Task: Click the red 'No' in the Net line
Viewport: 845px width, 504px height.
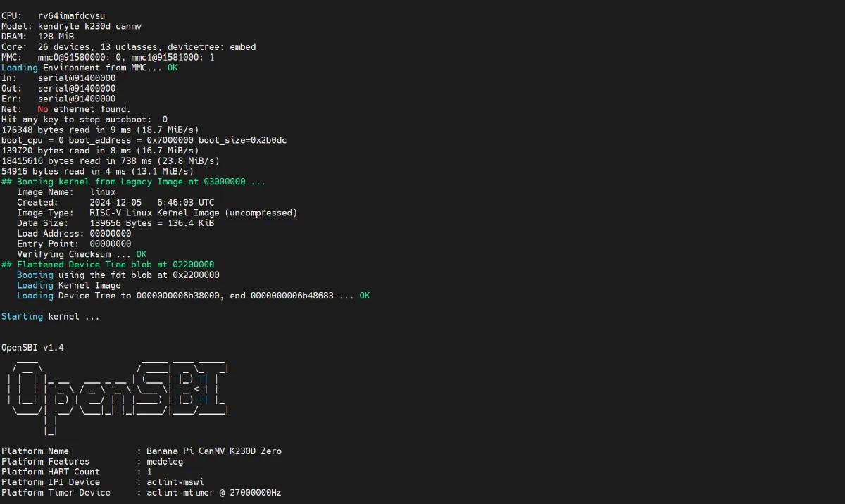Action: tap(43, 109)
